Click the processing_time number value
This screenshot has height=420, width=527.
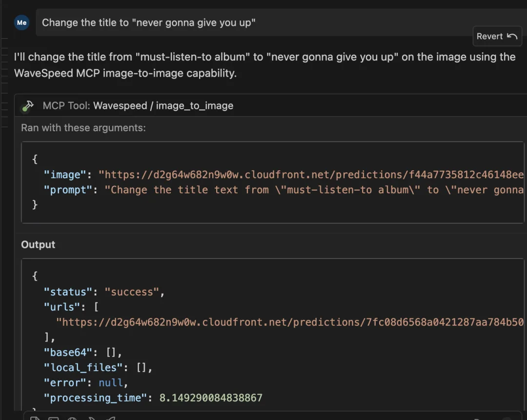pos(211,398)
